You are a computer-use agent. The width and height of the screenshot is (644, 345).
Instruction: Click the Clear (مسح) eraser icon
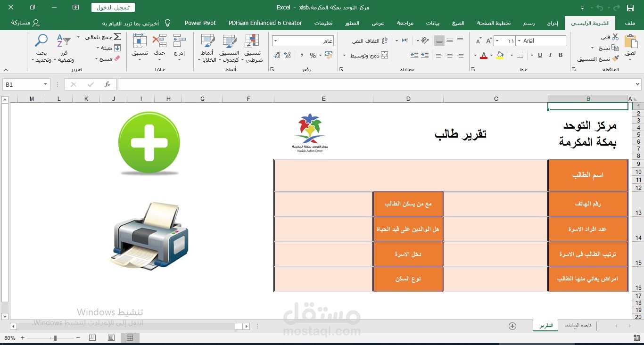(117, 59)
